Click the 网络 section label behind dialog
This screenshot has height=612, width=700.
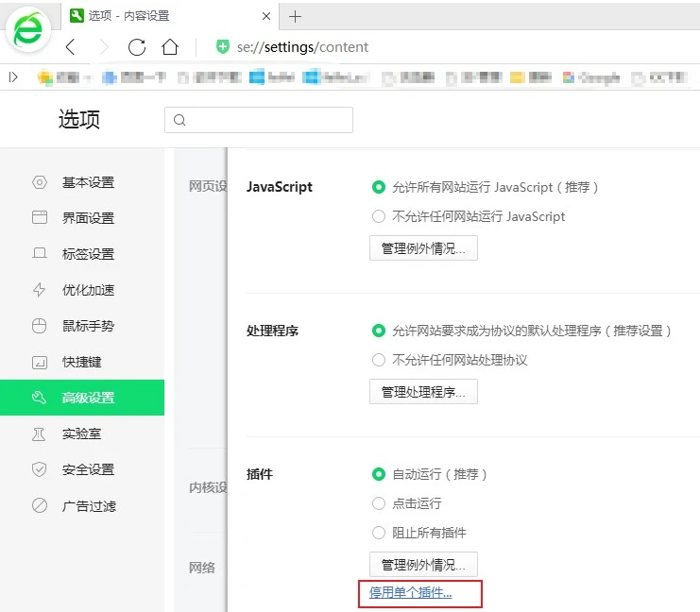point(202,568)
